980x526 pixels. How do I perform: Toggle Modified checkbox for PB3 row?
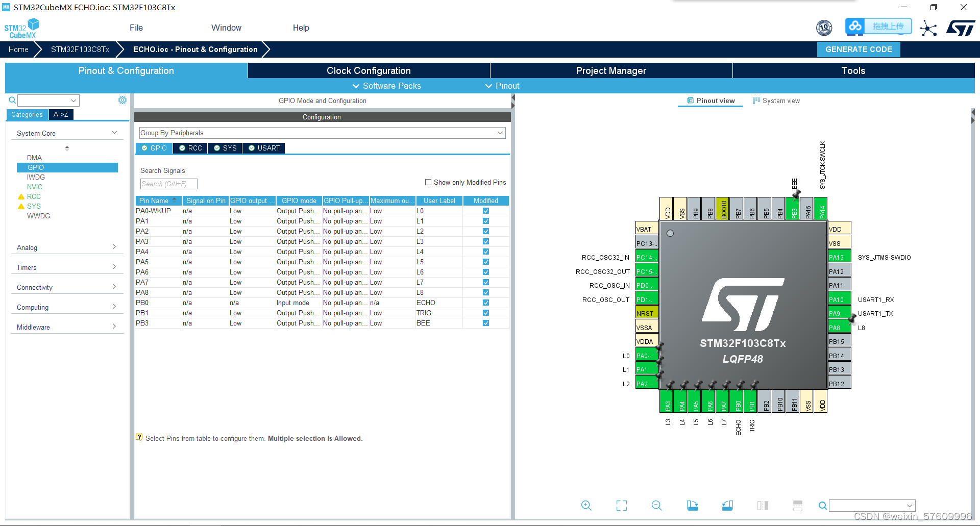tap(486, 323)
